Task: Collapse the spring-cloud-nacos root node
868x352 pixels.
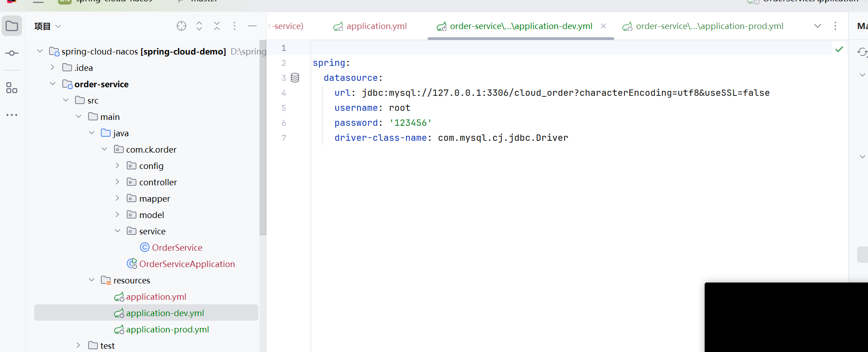Action: coord(40,51)
